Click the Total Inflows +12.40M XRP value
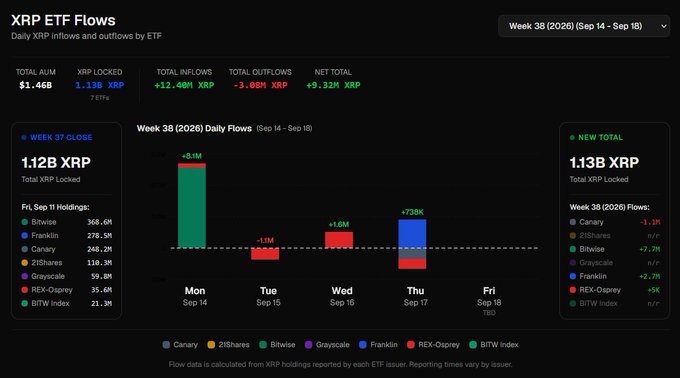This screenshot has width=680, height=378. 184,85
